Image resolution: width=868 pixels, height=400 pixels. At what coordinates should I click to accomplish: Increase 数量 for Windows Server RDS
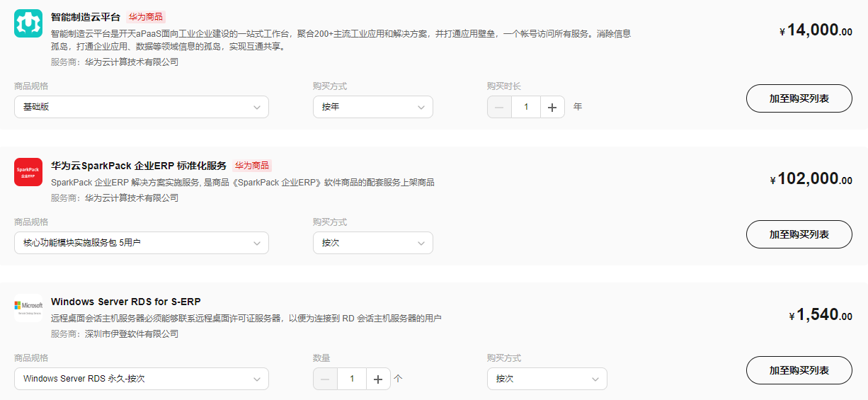[378, 379]
